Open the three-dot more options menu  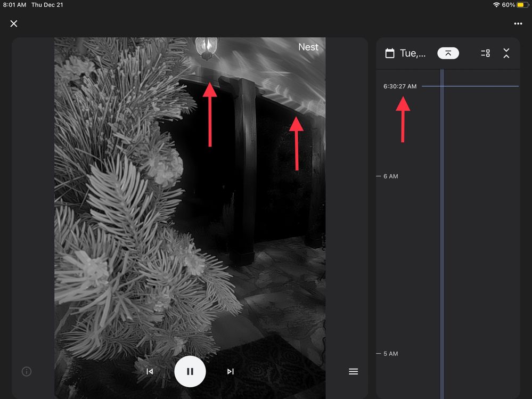[518, 23]
